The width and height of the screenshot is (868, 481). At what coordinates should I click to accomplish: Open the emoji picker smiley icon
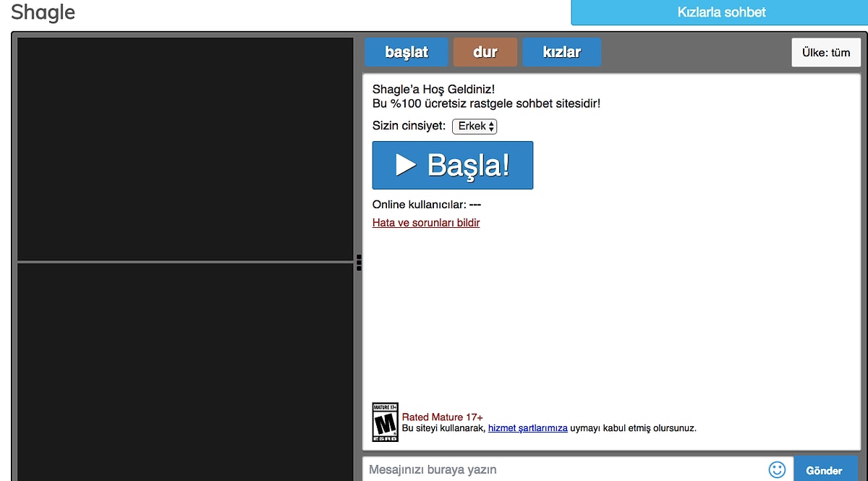777,469
